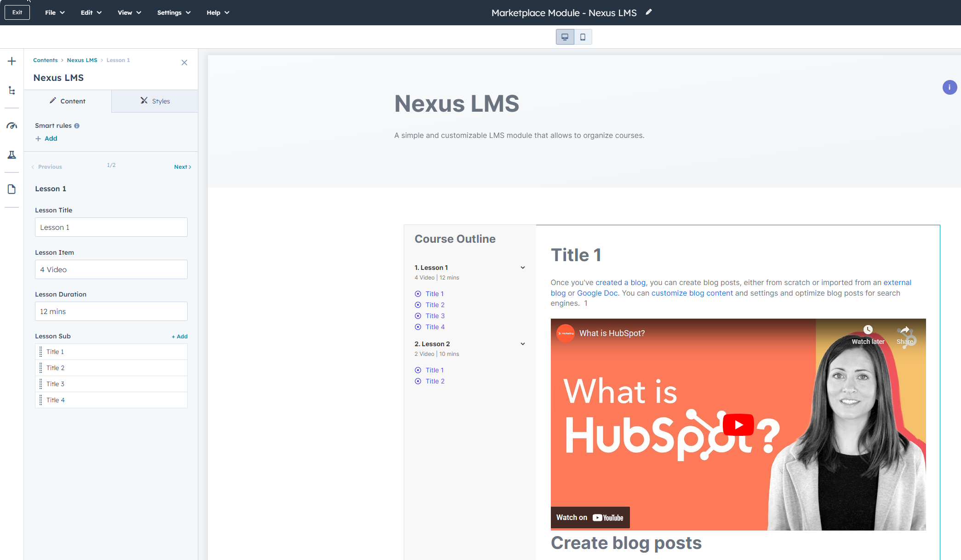Click drag handle of Title 1 row
This screenshot has width=961, height=560.
pos(40,352)
